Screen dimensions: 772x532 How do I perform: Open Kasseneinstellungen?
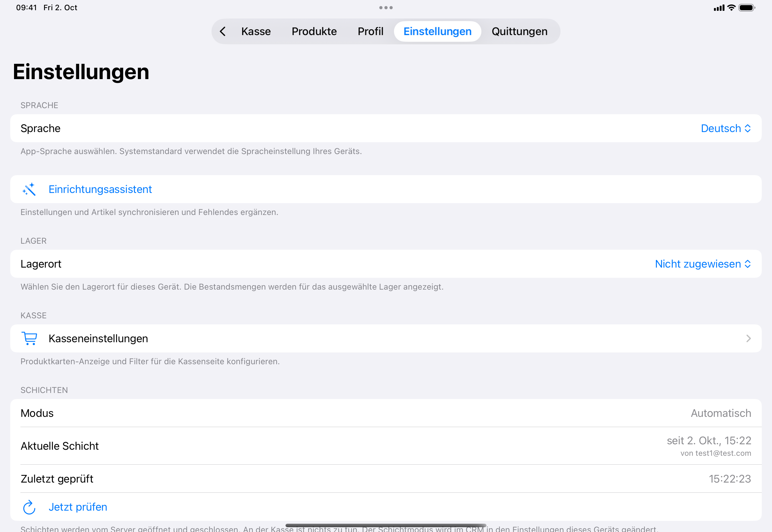coord(386,338)
